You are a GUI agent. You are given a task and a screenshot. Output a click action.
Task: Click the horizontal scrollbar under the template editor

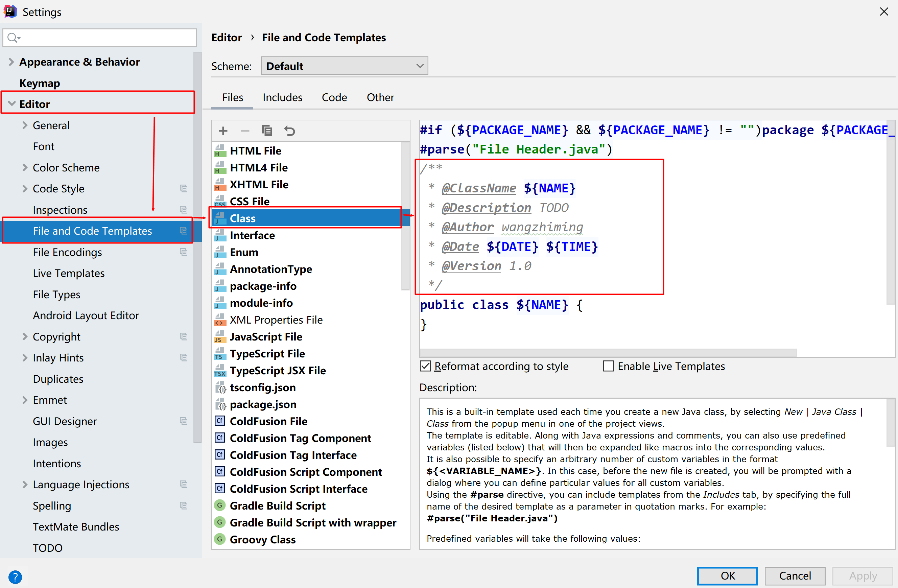[608, 353]
